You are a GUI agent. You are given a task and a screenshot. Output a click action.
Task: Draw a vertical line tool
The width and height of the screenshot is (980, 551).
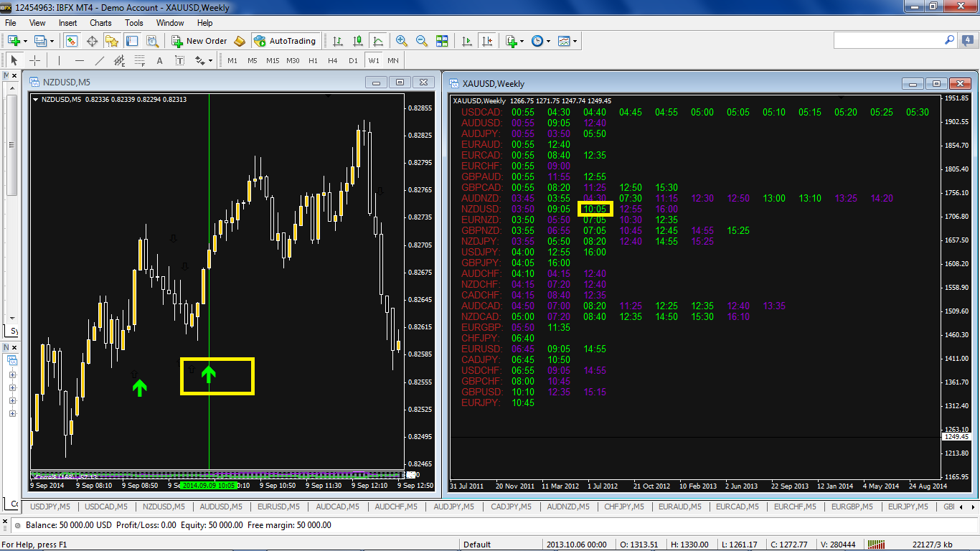[59, 61]
